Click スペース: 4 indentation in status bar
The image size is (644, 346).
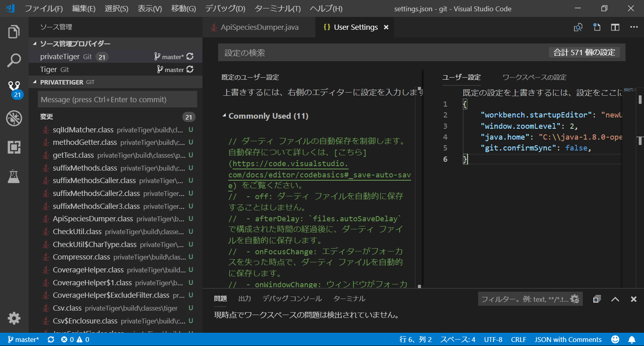click(x=458, y=340)
